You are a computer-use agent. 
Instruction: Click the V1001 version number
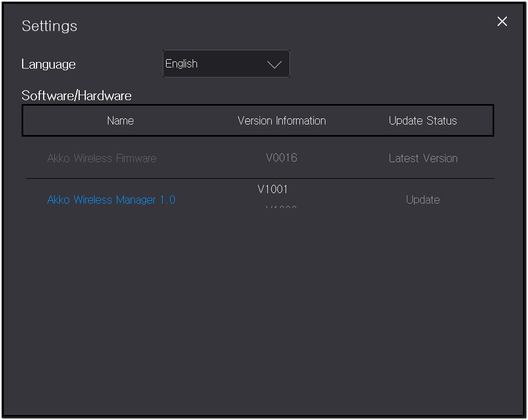(272, 189)
